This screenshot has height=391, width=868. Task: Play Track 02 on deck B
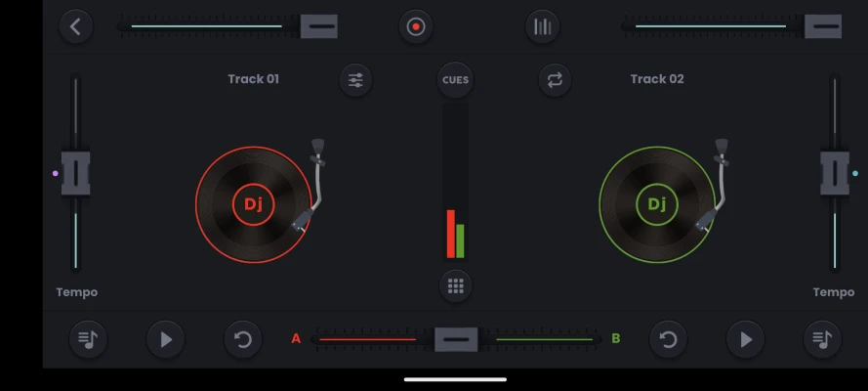pos(746,339)
